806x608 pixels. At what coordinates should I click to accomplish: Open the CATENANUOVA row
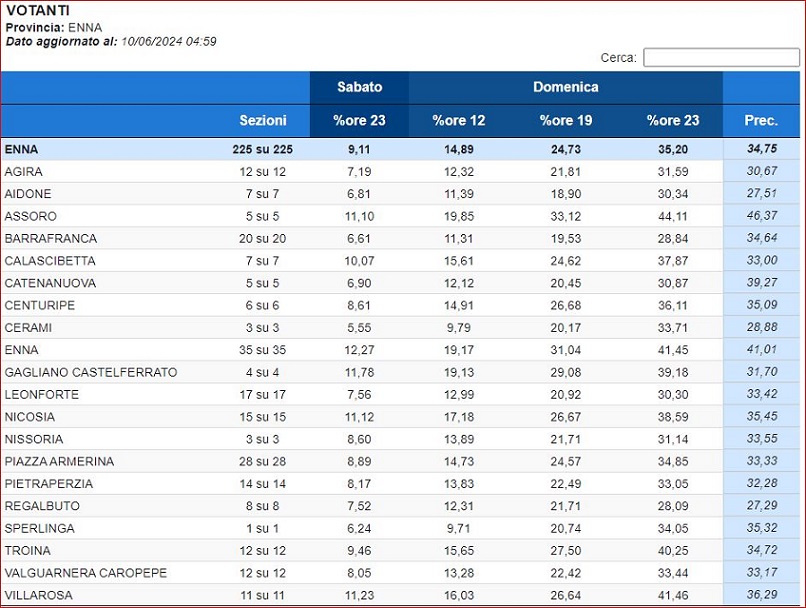click(50, 283)
